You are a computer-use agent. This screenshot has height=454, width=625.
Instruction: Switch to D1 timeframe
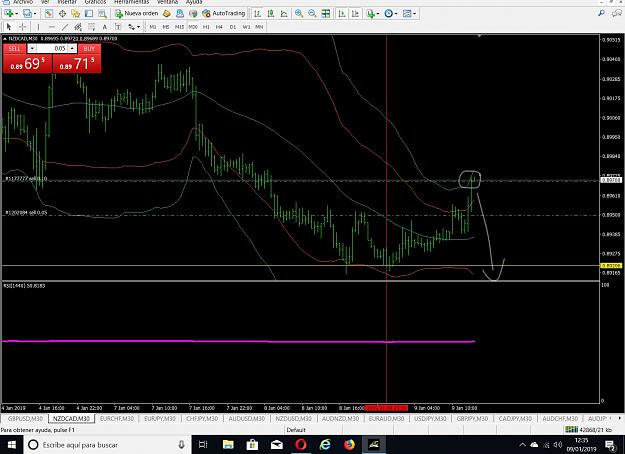click(233, 27)
